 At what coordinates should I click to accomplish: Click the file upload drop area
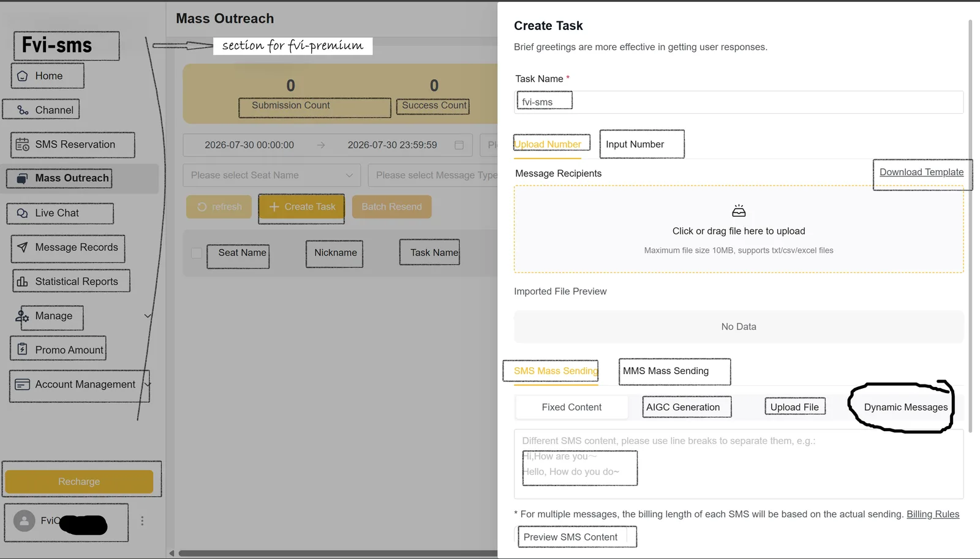click(x=739, y=230)
